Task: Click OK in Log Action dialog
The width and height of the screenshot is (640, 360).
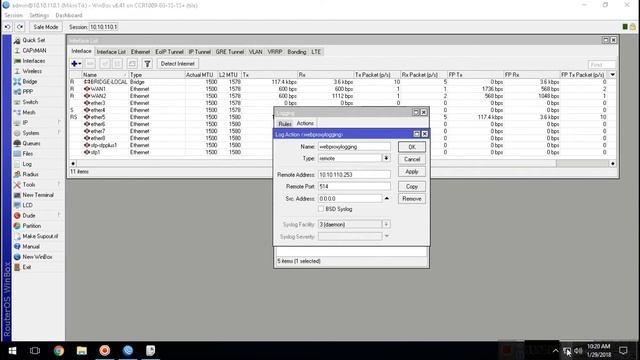Action: (x=412, y=147)
